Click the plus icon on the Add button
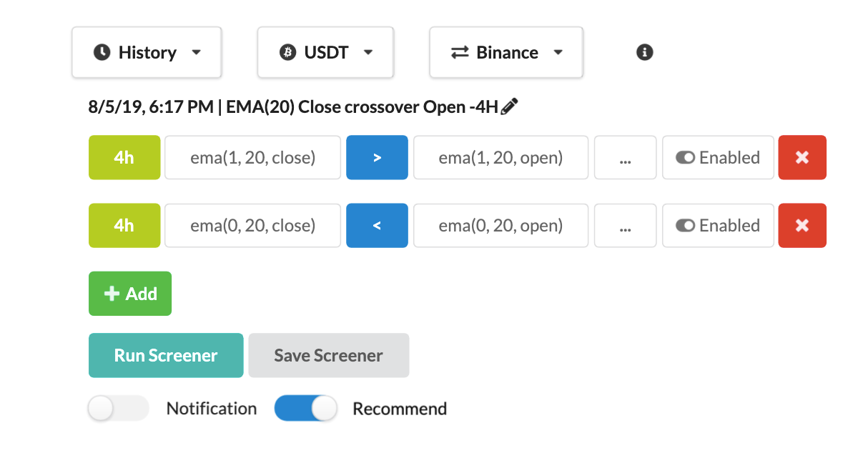The image size is (868, 473). [x=111, y=293]
